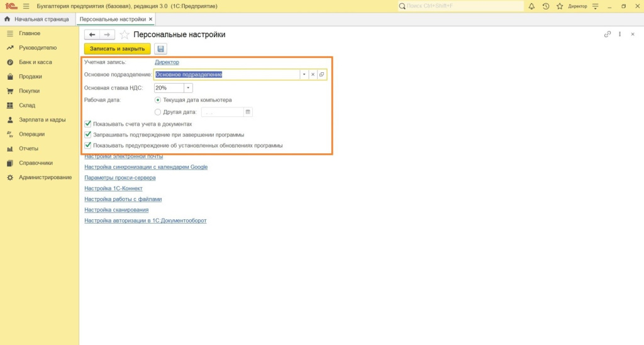Clear the Основное подразделение field with X
644x345 pixels.
[313, 74]
